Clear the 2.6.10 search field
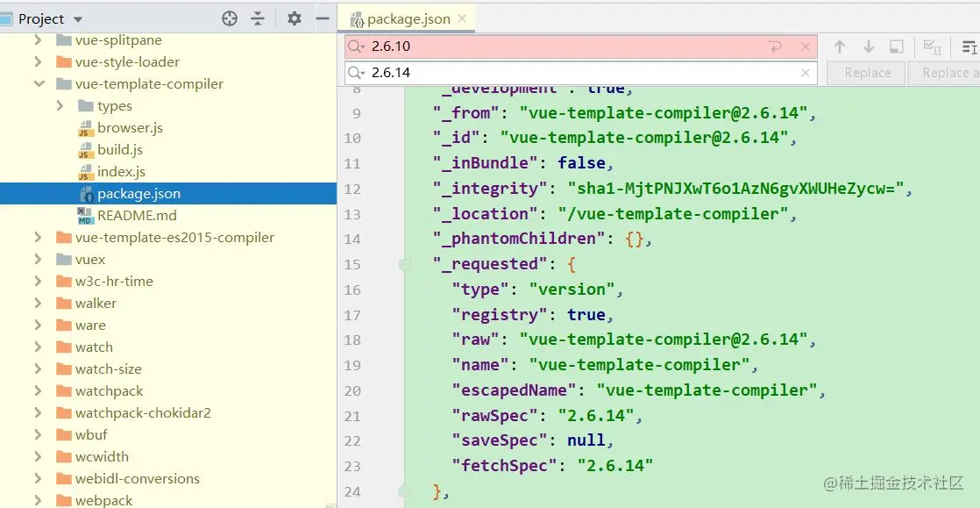 click(806, 47)
